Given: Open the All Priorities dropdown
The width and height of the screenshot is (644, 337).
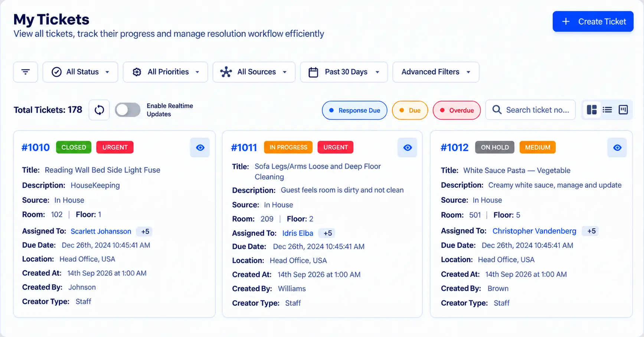Looking at the screenshot, I should (x=165, y=72).
